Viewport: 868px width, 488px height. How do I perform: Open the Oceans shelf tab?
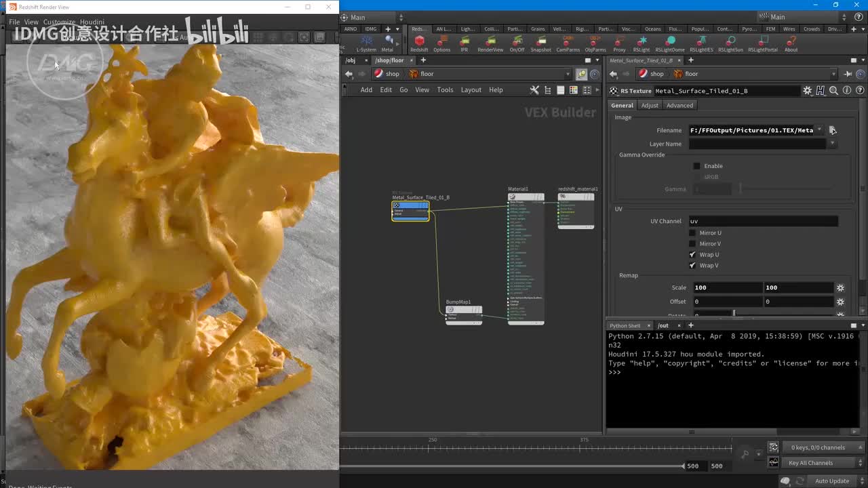tap(652, 29)
